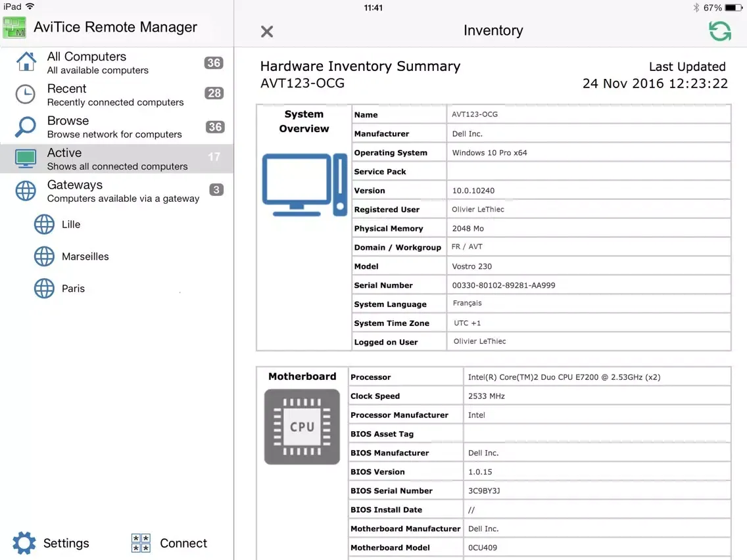
Task: Click the Version value 10.0.10240
Action: click(x=473, y=191)
